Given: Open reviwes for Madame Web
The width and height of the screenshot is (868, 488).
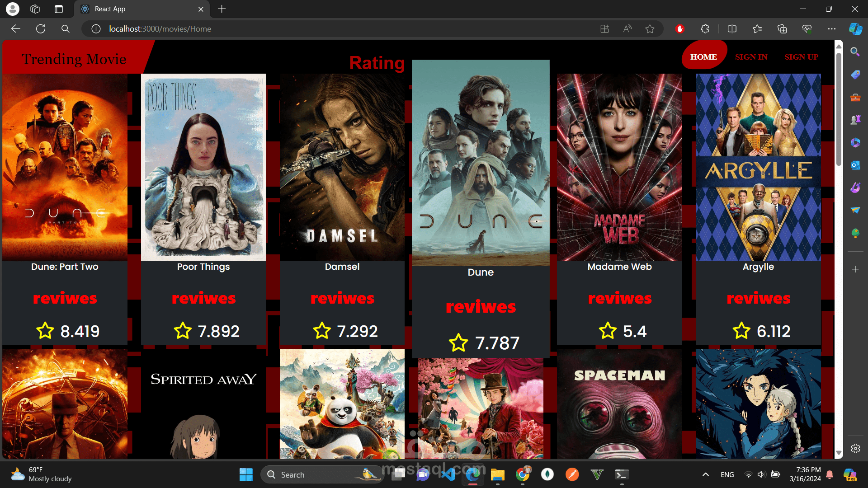Looking at the screenshot, I should (x=619, y=298).
